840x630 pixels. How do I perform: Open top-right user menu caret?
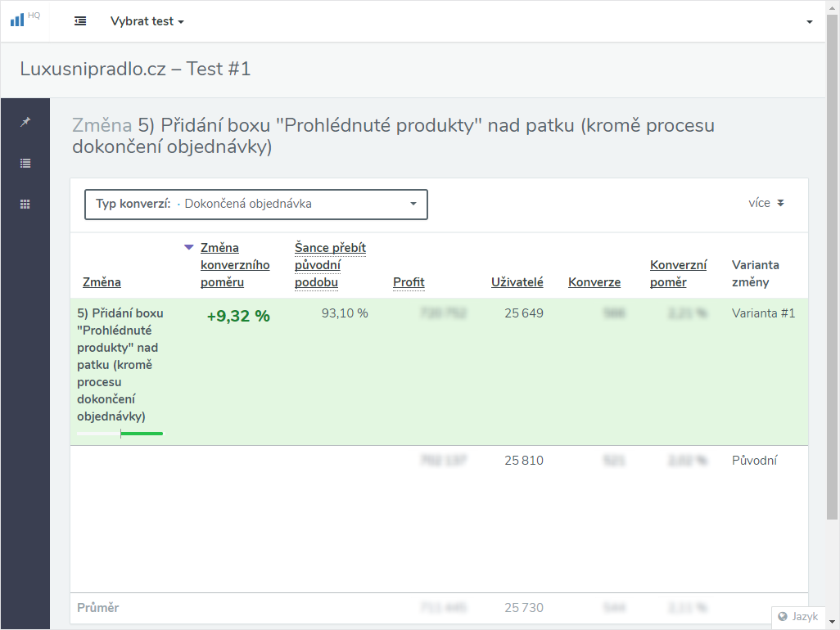tap(810, 22)
